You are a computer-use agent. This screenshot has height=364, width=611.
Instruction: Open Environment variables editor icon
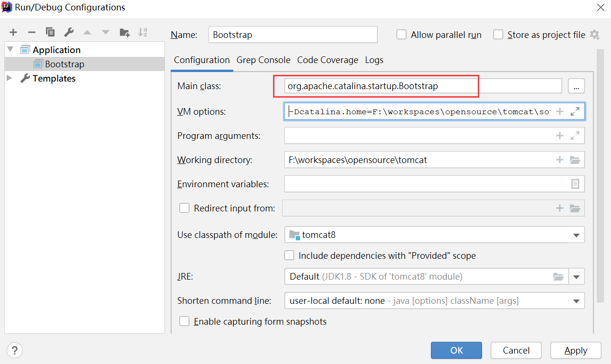[575, 184]
